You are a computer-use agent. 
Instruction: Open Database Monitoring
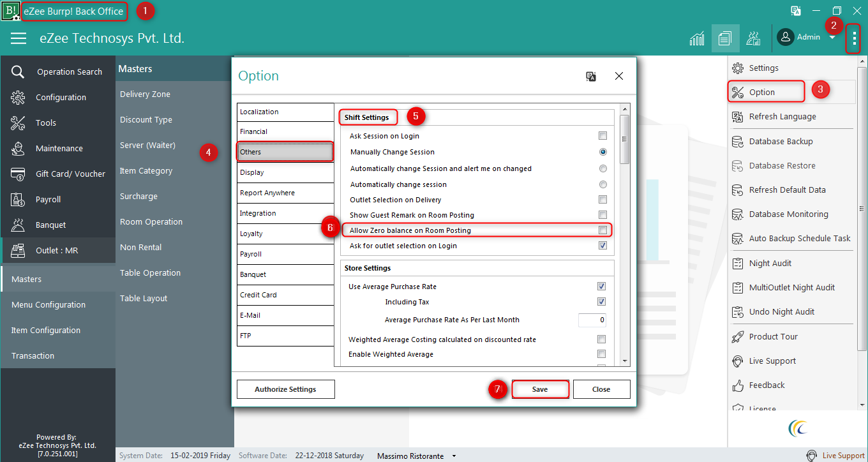[x=791, y=214]
